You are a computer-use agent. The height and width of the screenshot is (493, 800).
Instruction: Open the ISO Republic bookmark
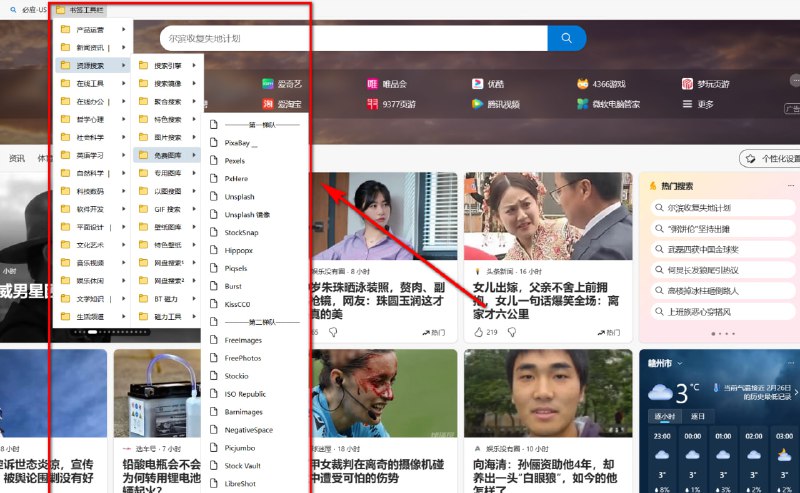[245, 394]
